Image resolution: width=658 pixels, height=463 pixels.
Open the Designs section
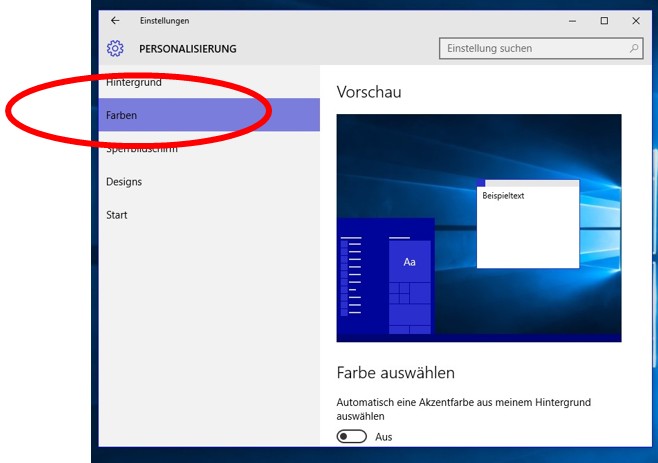point(124,182)
